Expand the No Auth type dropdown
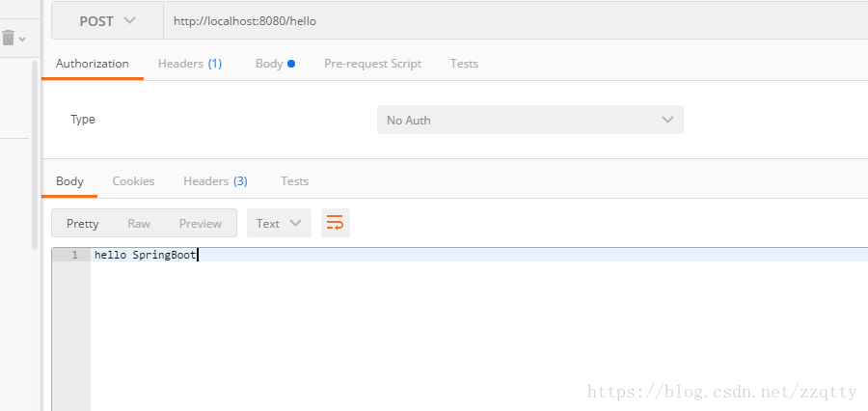 pos(530,120)
